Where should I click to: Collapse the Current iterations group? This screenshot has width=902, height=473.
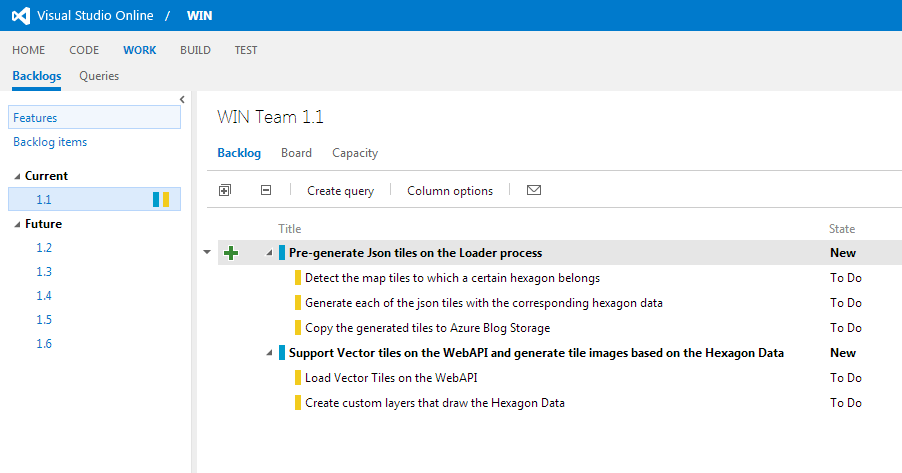tap(17, 176)
